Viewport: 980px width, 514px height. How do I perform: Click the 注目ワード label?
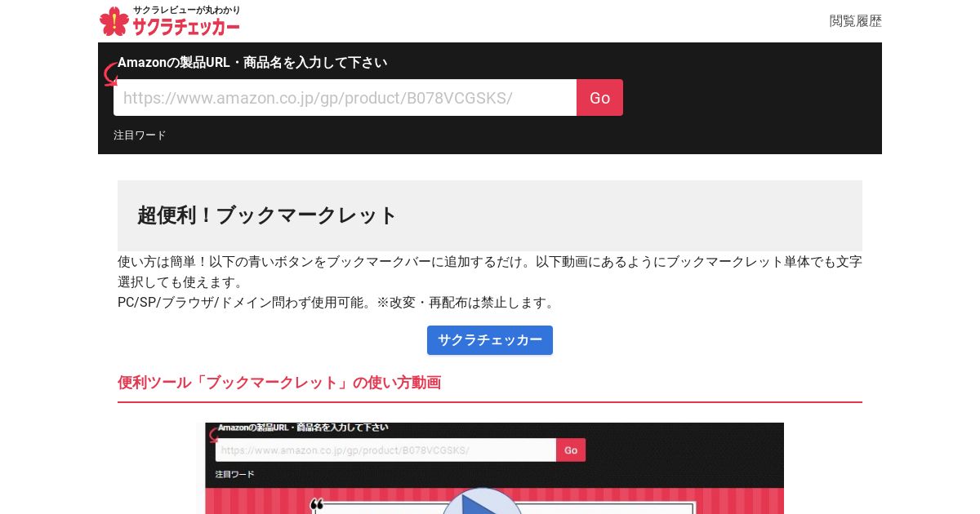[x=140, y=135]
